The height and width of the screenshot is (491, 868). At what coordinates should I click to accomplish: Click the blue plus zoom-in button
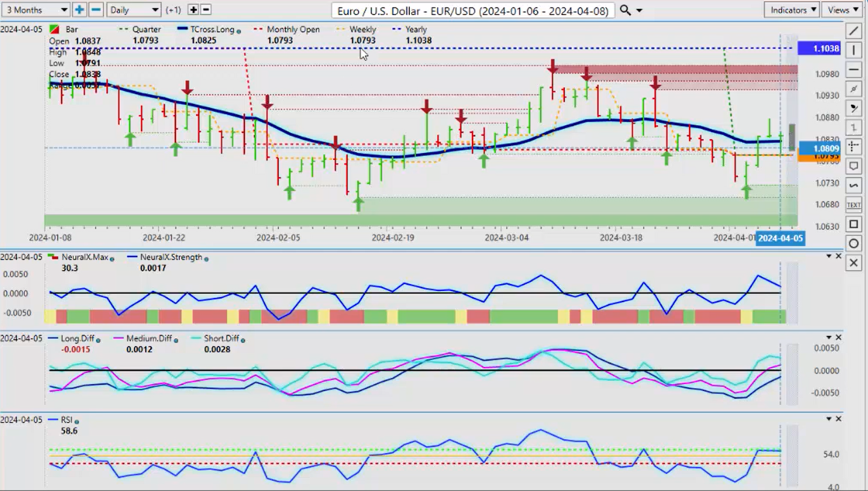pos(79,10)
